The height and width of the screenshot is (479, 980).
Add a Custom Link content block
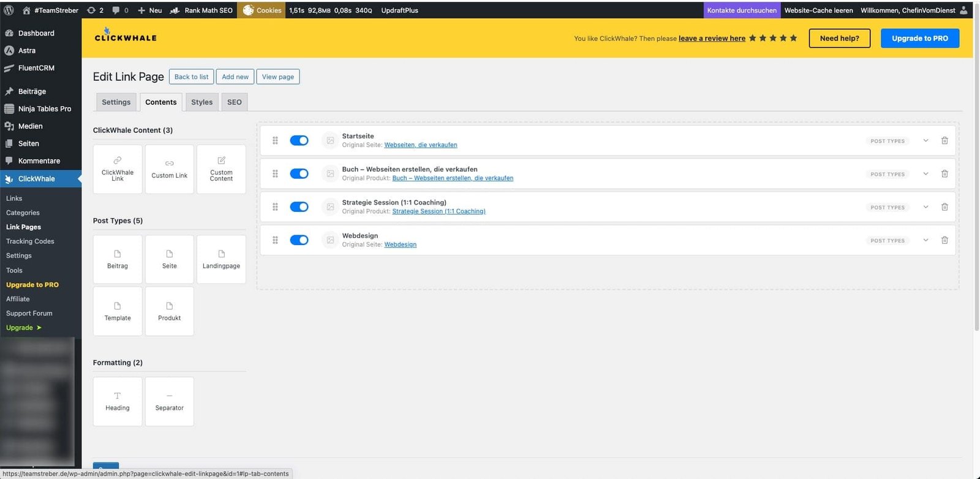170,169
